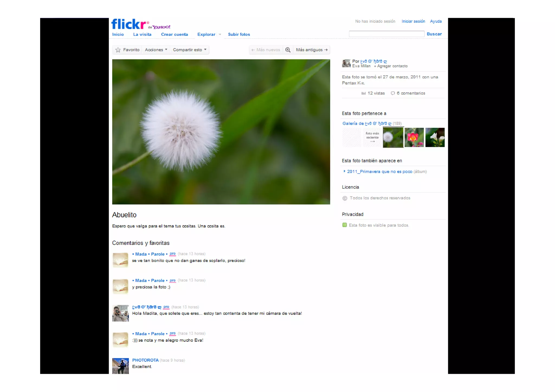Click avatar of first Mada Parole comment
This screenshot has height=392, width=555.
(120, 260)
